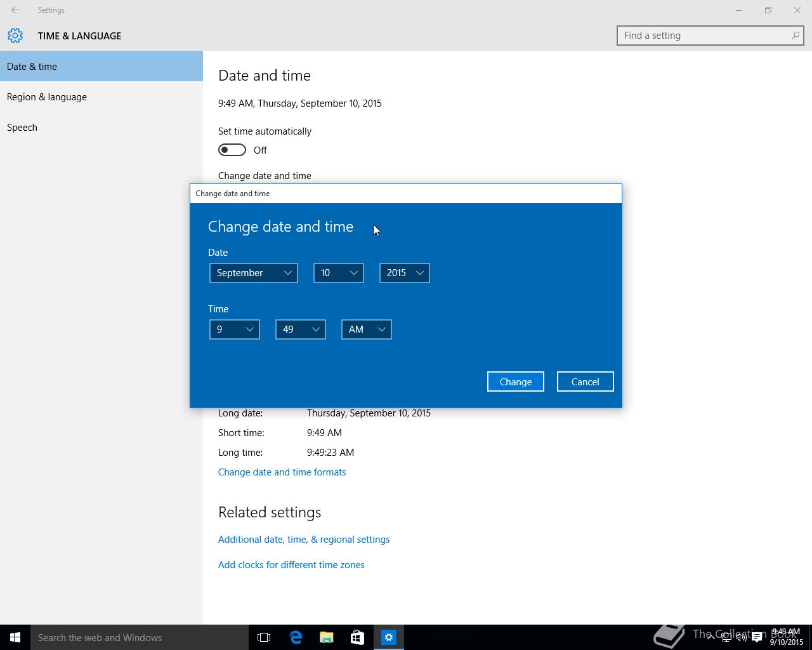Open the day dropdown showing 10

click(338, 273)
